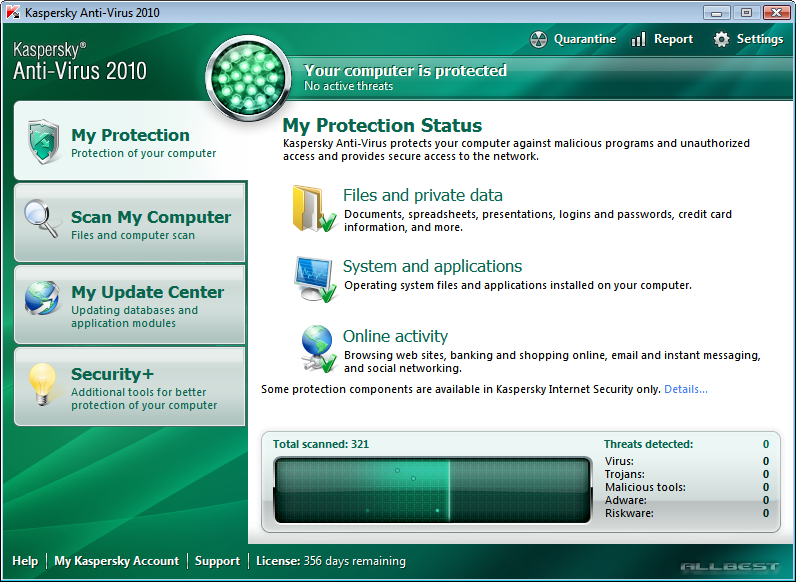
Task: Click 'No active threats' text
Action: [x=348, y=86]
